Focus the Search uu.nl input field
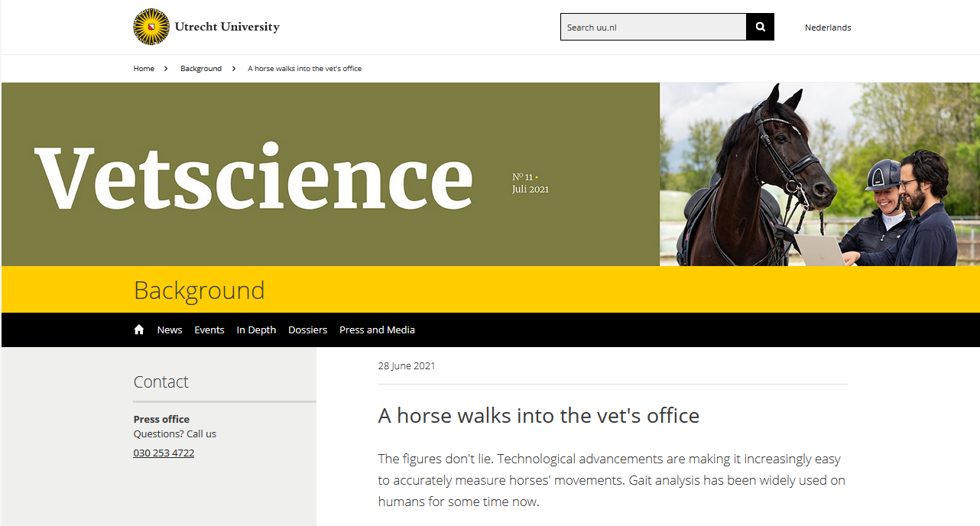 [654, 27]
